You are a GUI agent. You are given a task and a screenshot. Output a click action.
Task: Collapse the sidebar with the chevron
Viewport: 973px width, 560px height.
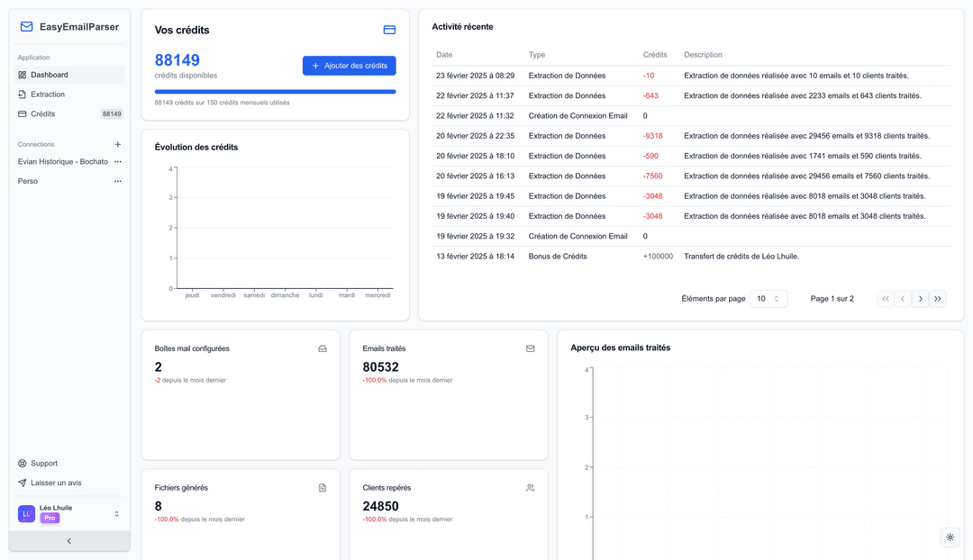68,541
